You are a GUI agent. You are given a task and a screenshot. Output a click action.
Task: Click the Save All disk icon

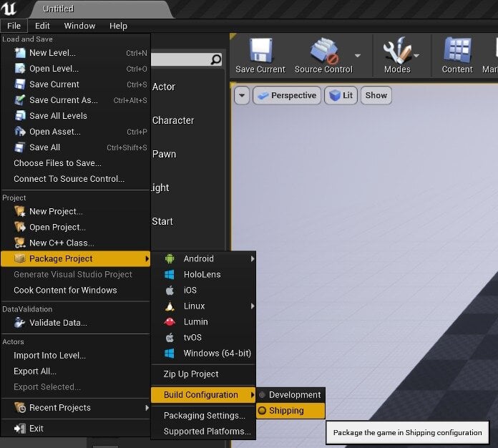20,147
